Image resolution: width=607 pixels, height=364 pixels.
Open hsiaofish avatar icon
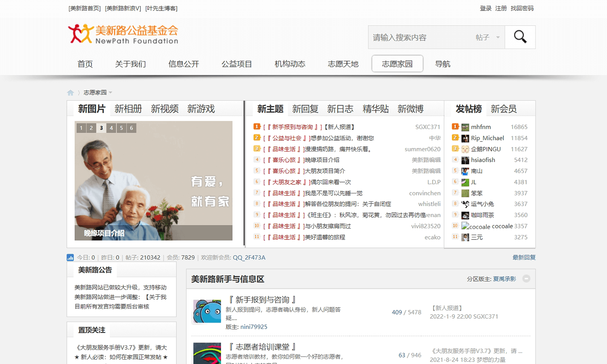click(x=465, y=160)
